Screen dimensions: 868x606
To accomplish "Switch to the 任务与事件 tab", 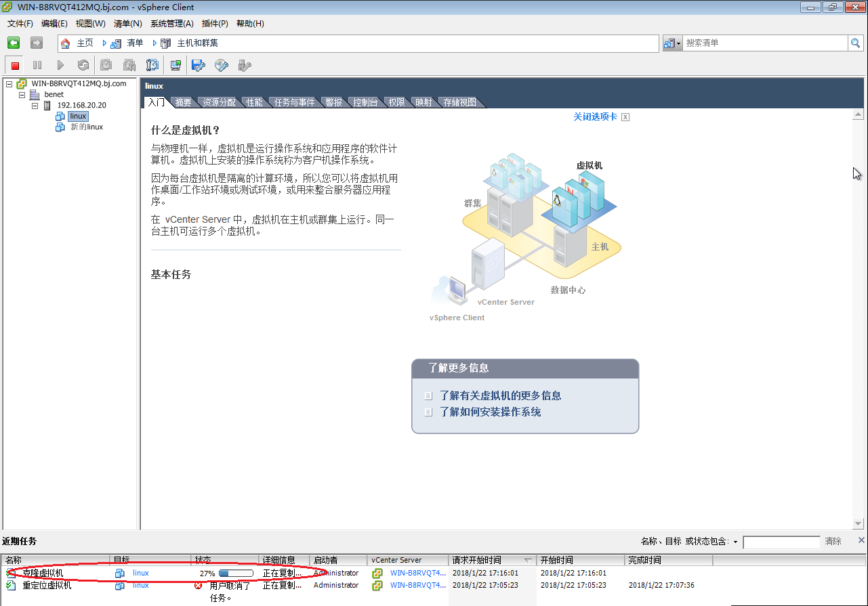I will click(294, 102).
